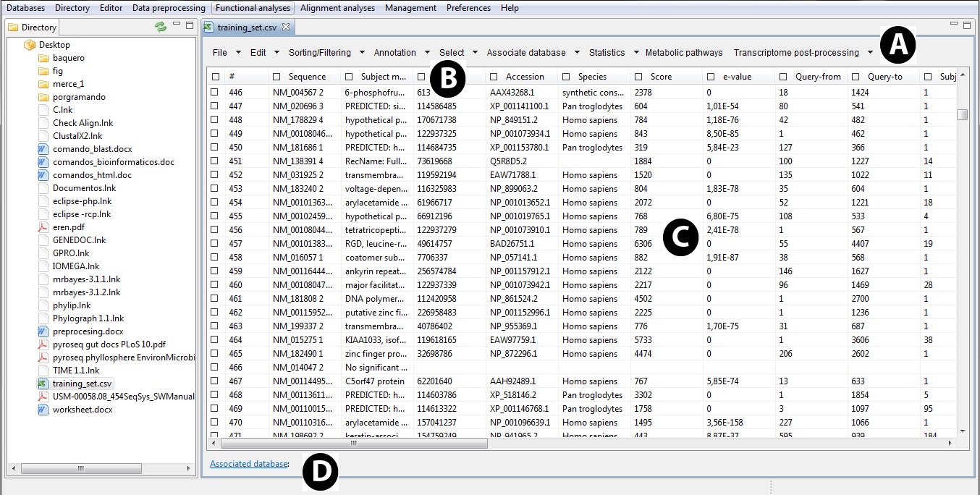Screen dimensions: 980x495
Task: Click the table's horizontal scrollbar thumb
Action: [x=354, y=443]
